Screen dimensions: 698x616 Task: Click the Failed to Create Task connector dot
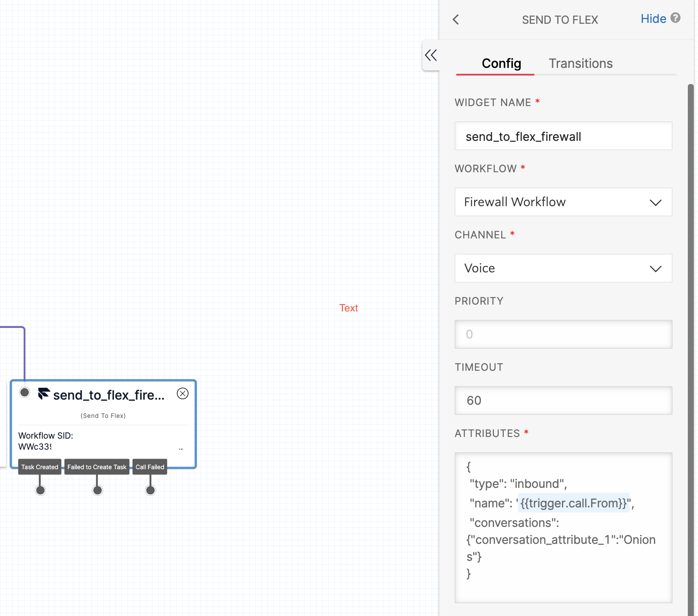pos(98,490)
